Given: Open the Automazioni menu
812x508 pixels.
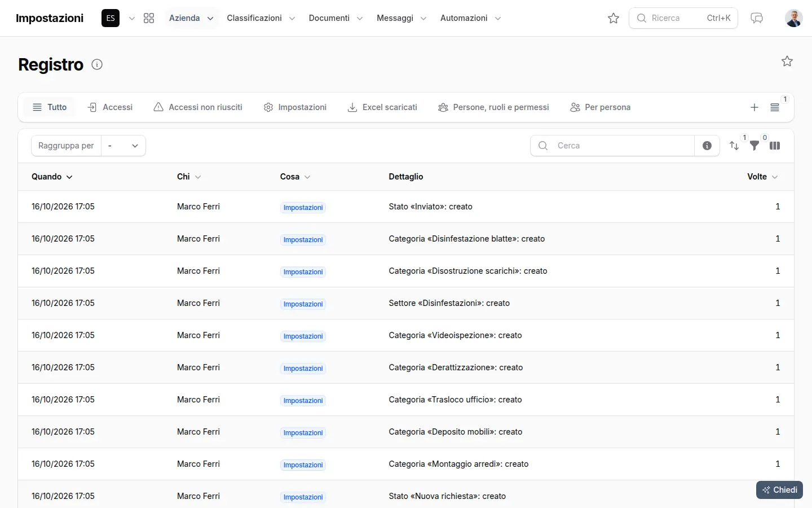Looking at the screenshot, I should pos(471,18).
